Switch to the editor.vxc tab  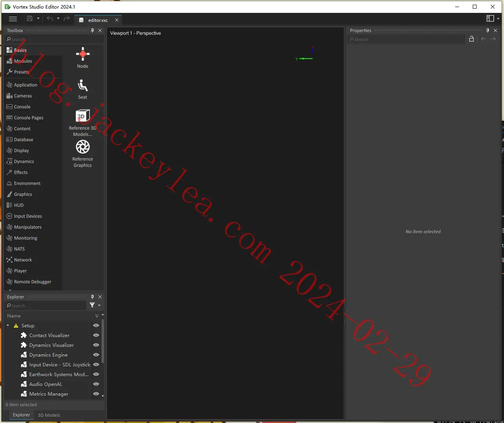click(x=98, y=20)
